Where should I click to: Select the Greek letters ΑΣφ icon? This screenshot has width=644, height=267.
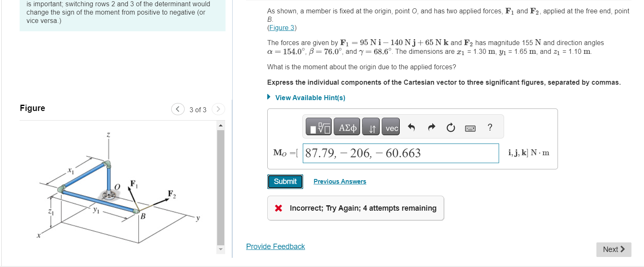tap(347, 126)
